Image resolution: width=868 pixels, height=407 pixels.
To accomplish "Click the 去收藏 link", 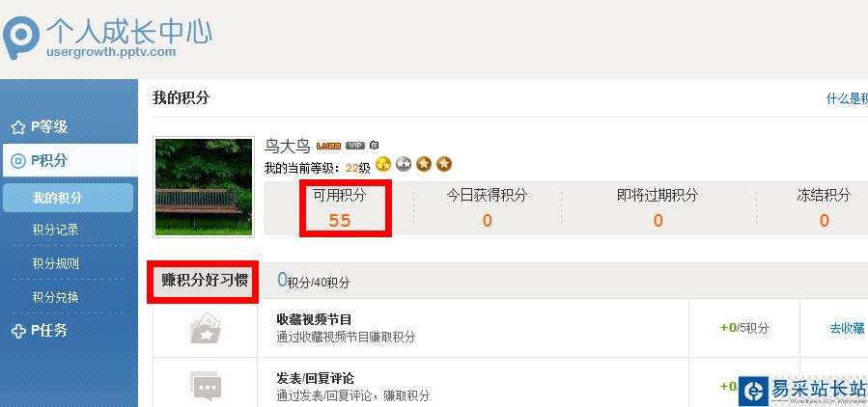I will coord(847,328).
